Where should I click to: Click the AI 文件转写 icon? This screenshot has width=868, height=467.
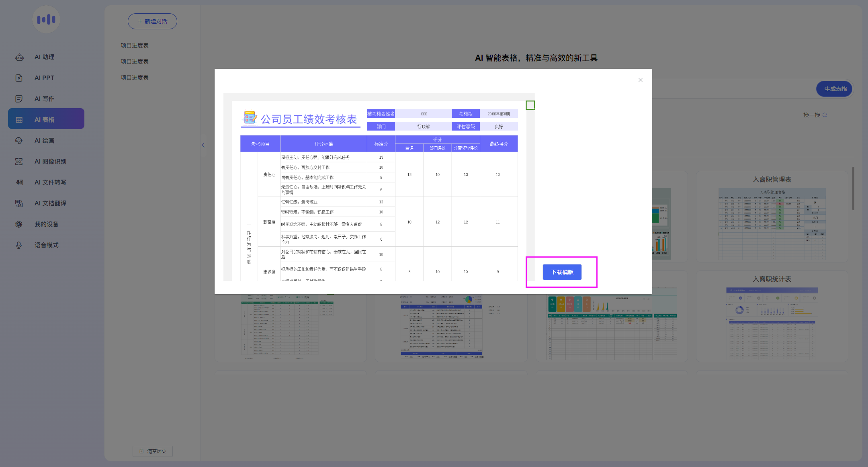[19, 182]
